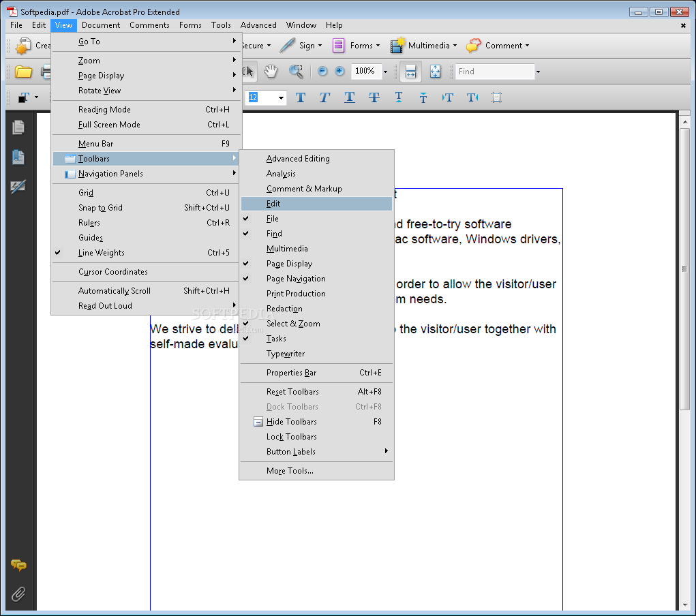
Task: Click the Multimedia toolbar icon
Action: click(397, 45)
